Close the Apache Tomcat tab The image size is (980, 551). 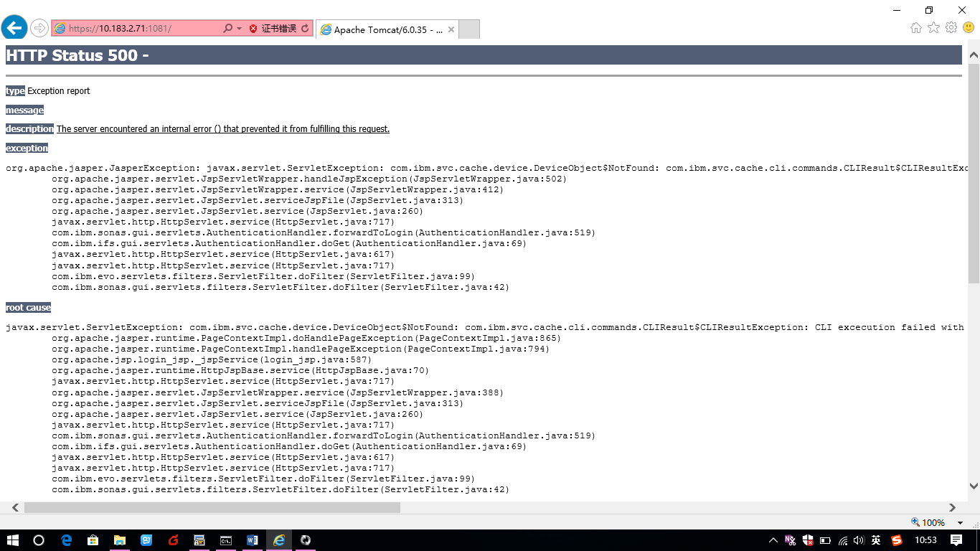point(451,29)
